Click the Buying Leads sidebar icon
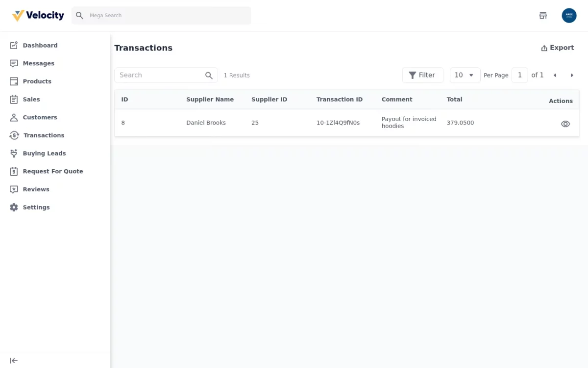Screen dimensions: 588x368 (x=14, y=153)
